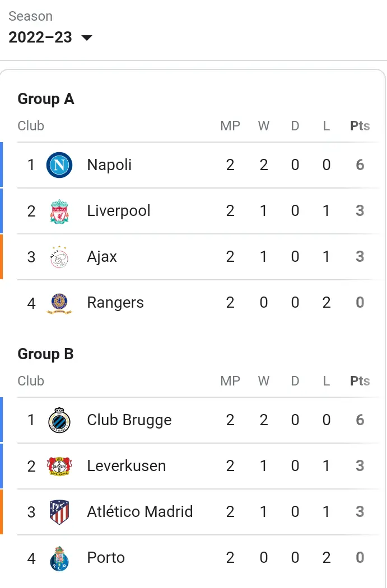Click the Ajax club crest
Viewport: 387px width, 588px height.
point(59,257)
